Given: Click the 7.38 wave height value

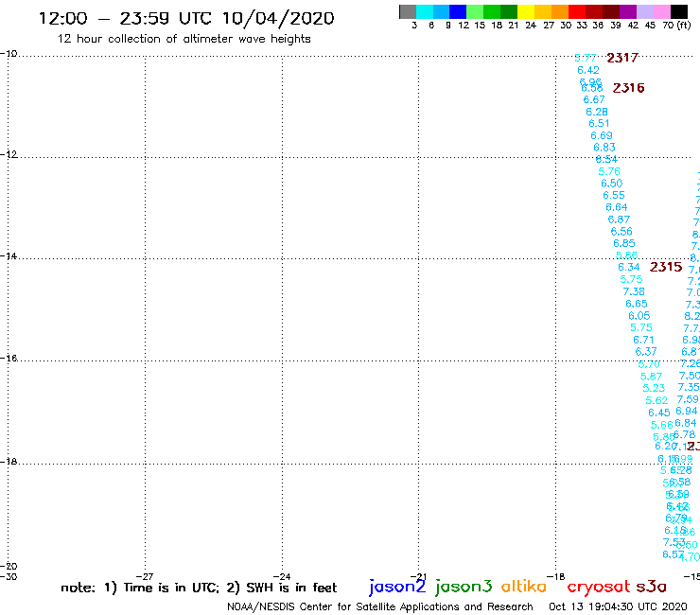Looking at the screenshot, I should 634,291.
